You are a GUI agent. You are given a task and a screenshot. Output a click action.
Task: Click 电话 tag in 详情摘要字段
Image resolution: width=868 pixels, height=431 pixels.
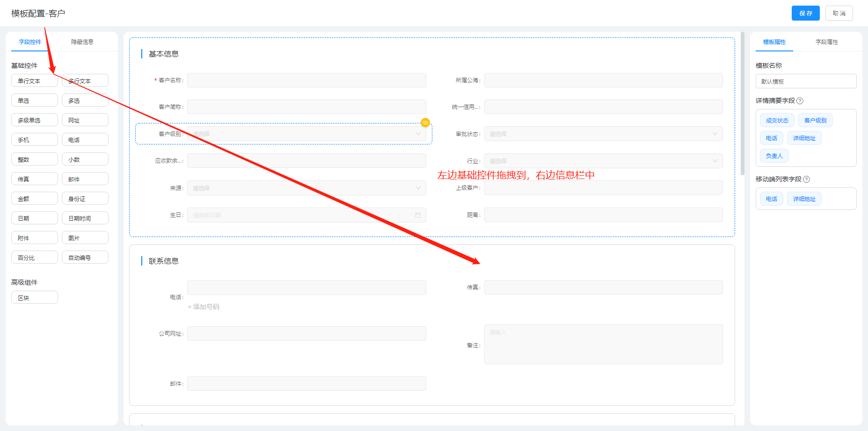771,138
